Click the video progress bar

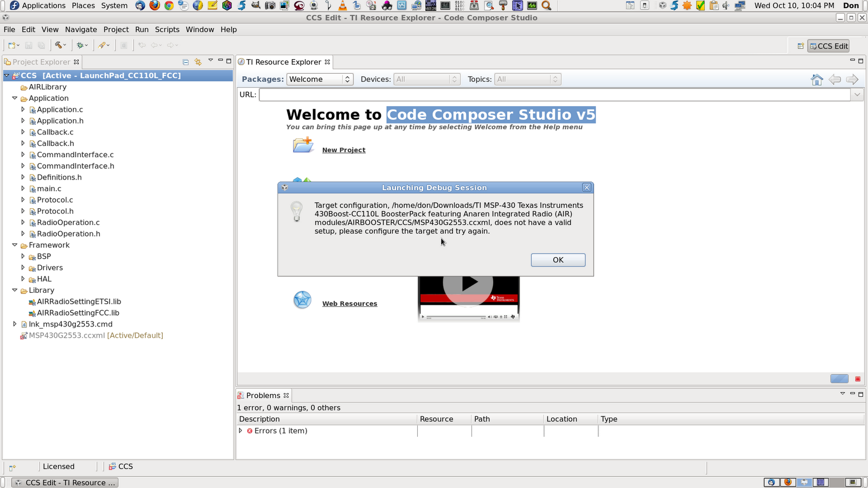pos(456,317)
